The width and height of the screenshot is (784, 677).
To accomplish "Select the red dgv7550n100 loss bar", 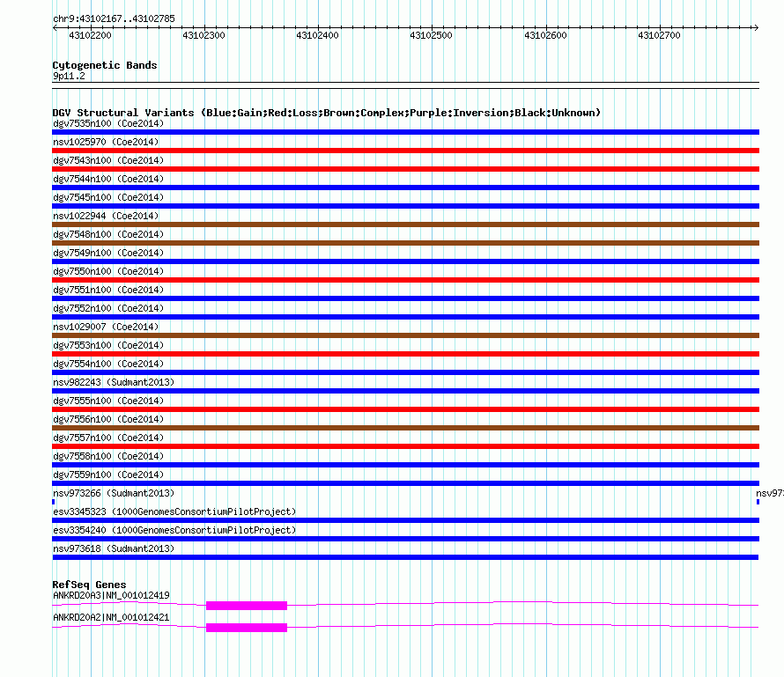I will pyautogui.click(x=405, y=280).
